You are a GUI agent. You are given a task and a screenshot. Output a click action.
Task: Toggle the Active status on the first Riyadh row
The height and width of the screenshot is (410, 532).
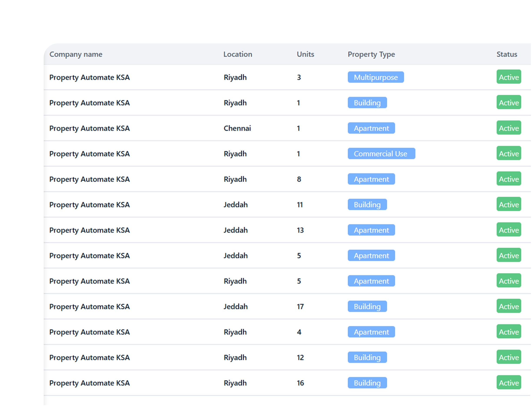(x=509, y=77)
